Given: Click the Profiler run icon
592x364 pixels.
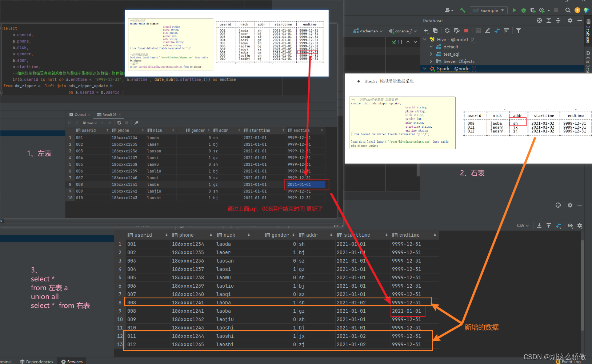Looking at the screenshot, I should (x=542, y=10).
